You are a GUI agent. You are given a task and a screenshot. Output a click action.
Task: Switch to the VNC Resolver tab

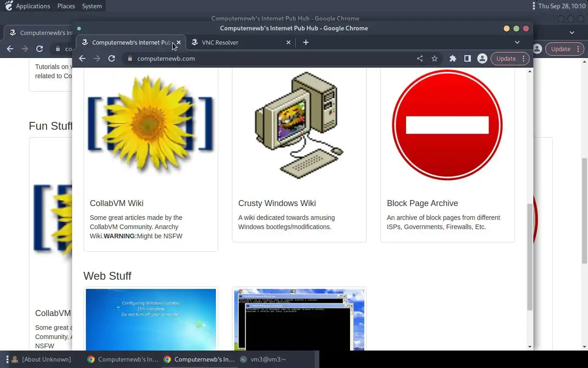(x=240, y=42)
